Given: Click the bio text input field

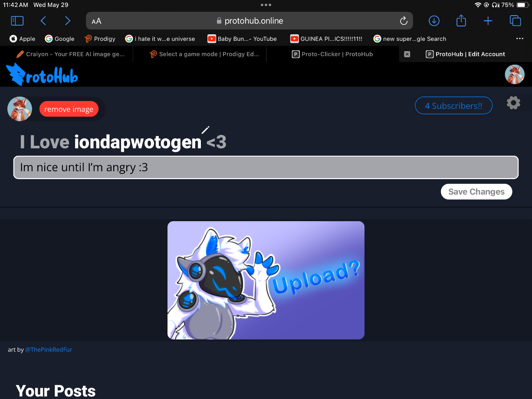Looking at the screenshot, I should pos(266,167).
